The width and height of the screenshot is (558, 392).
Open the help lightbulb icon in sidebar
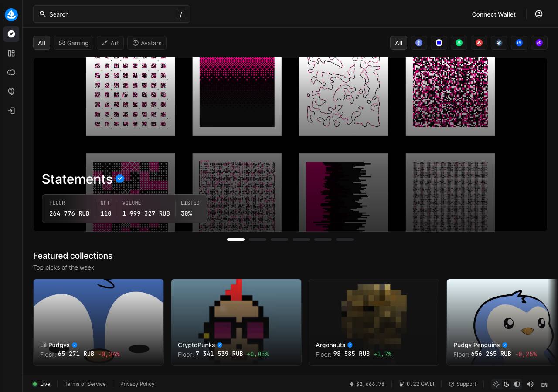(x=11, y=91)
